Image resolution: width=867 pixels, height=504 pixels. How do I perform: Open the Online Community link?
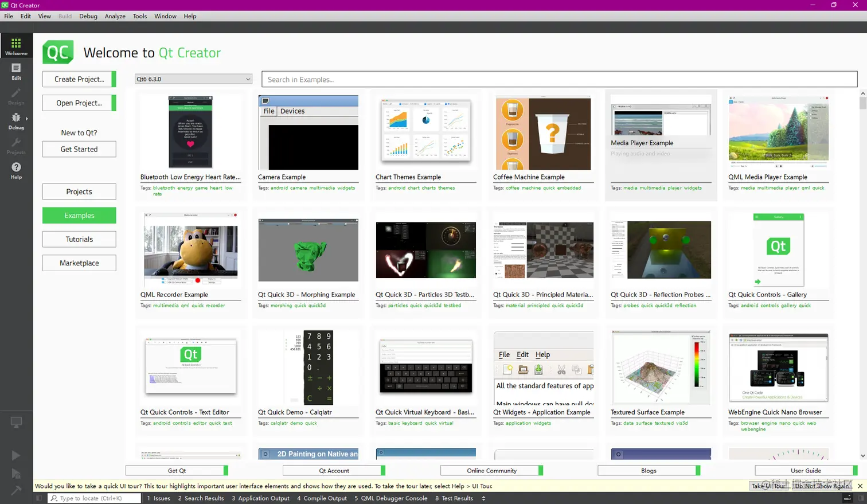pos(491,471)
